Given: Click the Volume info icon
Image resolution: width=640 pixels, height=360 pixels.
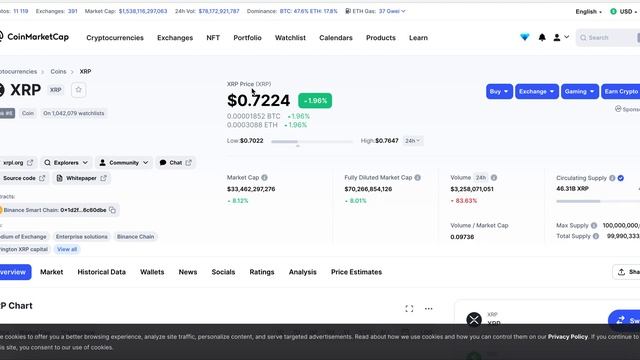Looking at the screenshot, I should tap(494, 178).
